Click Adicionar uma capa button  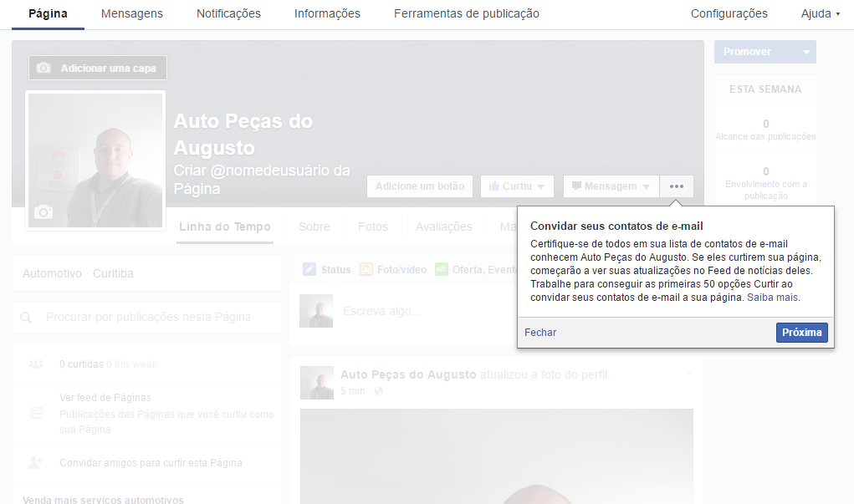pos(98,68)
